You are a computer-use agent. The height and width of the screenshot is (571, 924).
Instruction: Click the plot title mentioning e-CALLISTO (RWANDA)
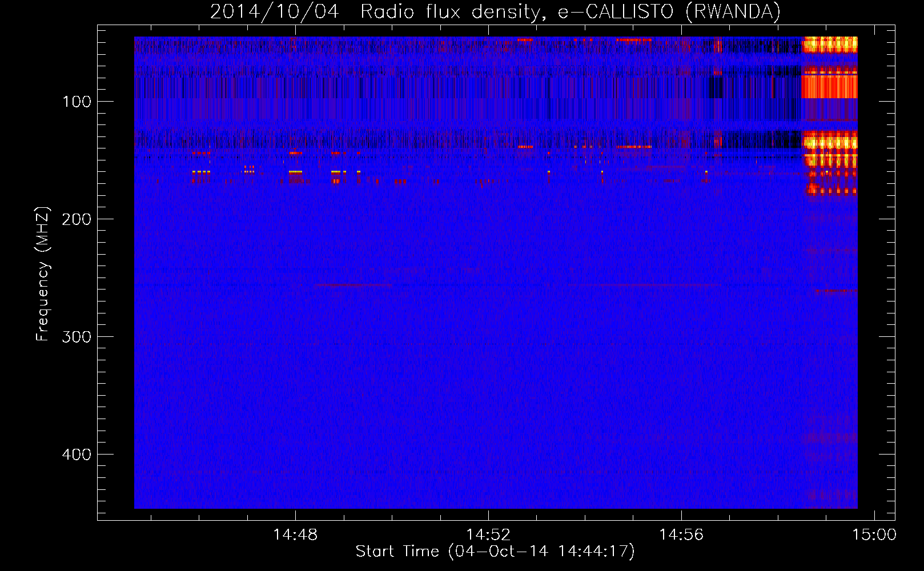click(x=495, y=11)
